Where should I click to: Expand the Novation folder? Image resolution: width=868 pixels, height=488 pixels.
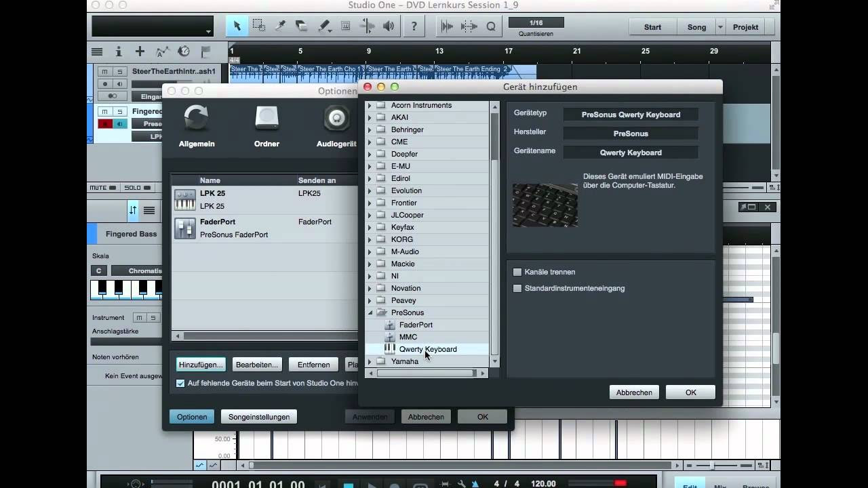tap(370, 288)
